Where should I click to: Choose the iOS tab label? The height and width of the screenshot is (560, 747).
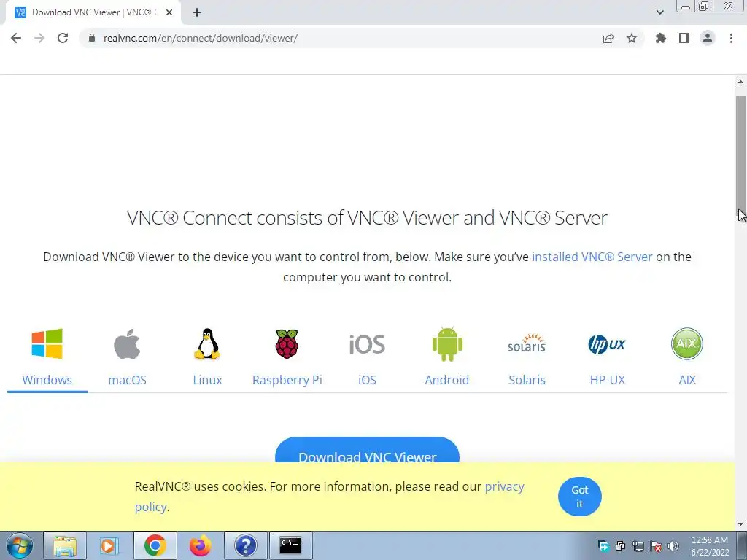[x=367, y=380]
